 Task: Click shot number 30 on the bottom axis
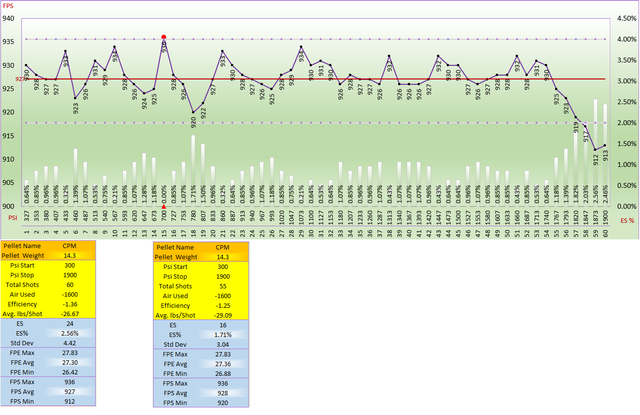[311, 232]
